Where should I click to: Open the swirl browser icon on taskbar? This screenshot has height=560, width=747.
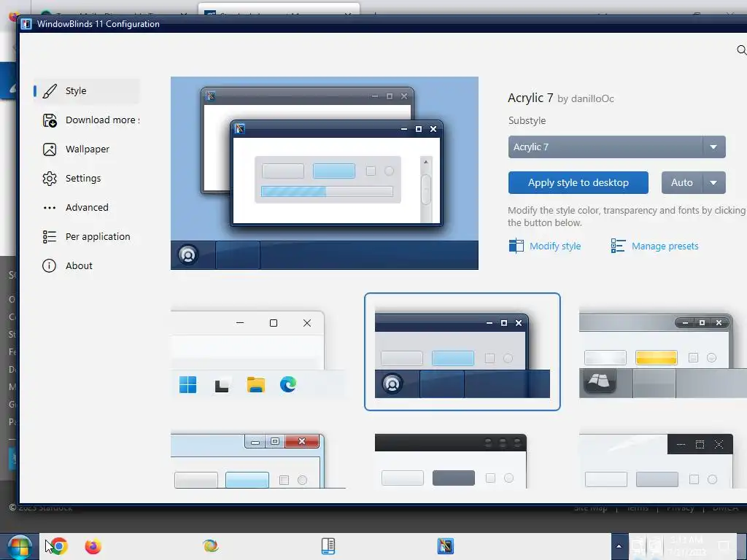[x=210, y=545]
